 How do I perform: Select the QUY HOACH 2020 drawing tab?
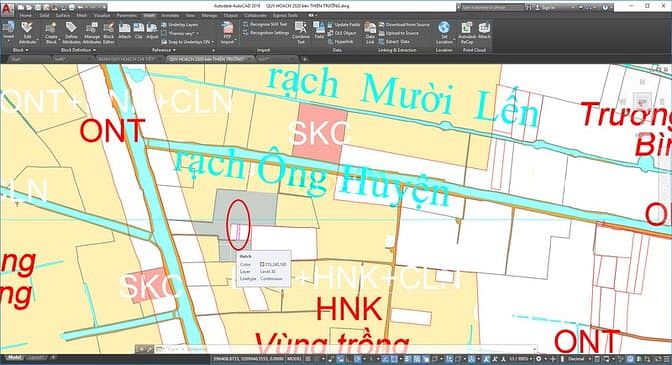click(x=210, y=59)
